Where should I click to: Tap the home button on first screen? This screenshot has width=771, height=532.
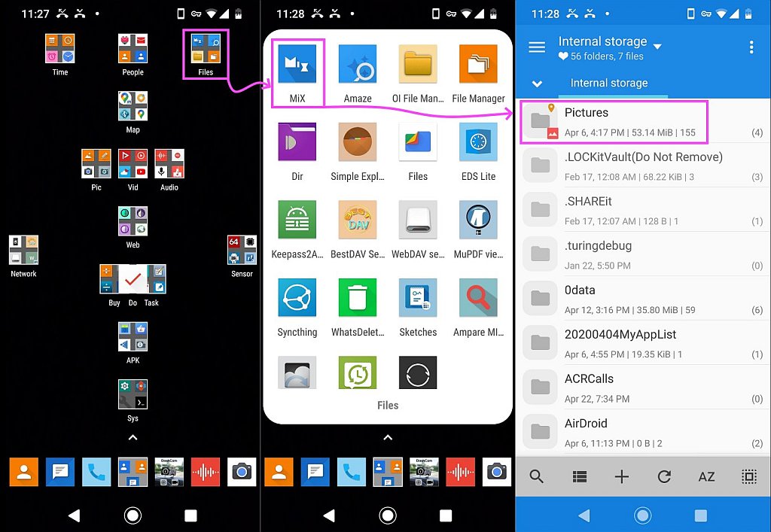(x=133, y=515)
